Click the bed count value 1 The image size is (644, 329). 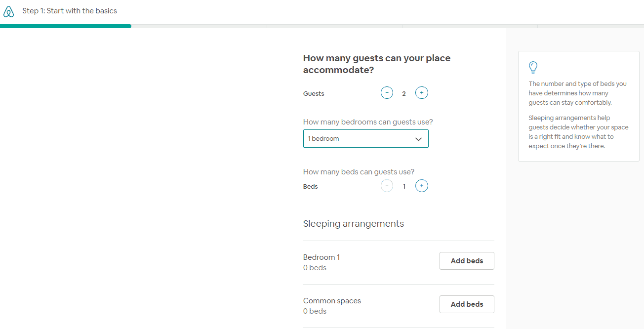tap(404, 187)
